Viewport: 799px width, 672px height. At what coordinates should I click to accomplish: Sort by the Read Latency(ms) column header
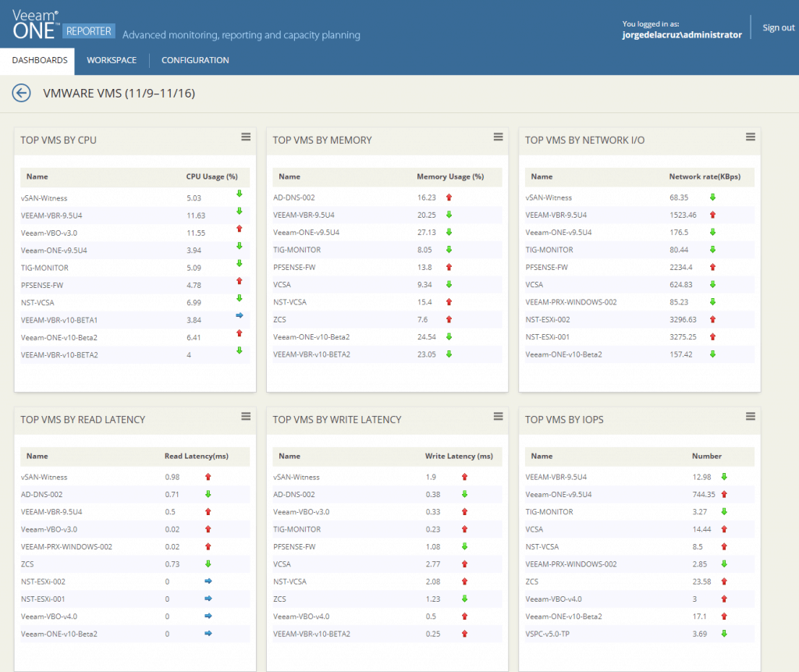pyautogui.click(x=196, y=456)
